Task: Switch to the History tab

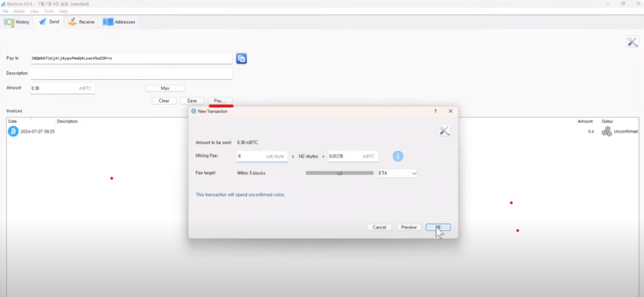Action: (x=18, y=22)
